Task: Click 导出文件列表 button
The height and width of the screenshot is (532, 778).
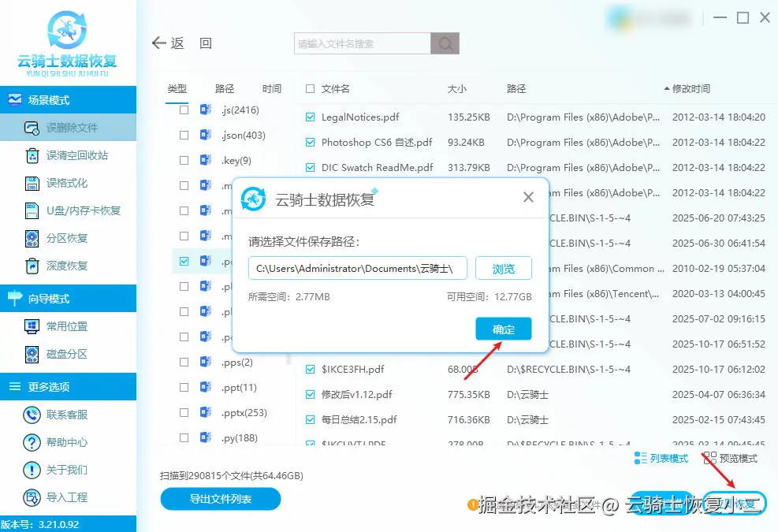Action: 221,499
